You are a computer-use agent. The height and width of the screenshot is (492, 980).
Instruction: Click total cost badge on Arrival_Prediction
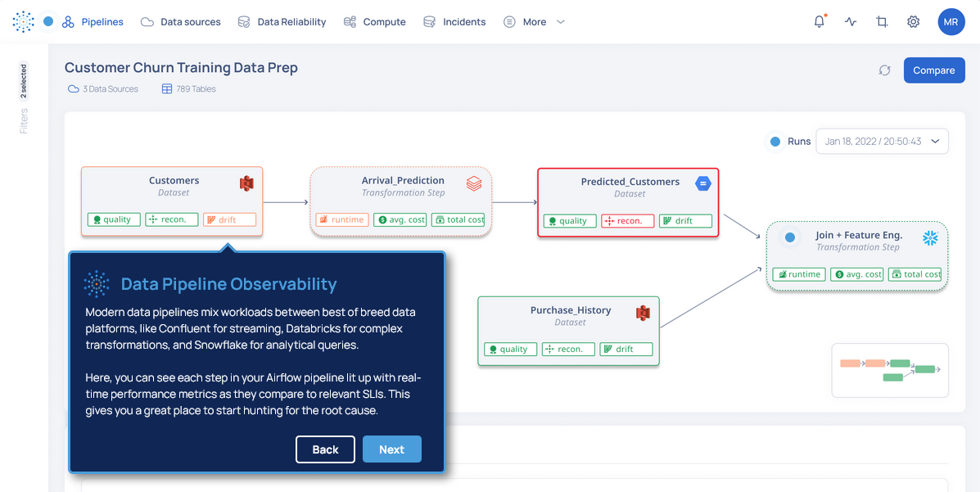click(x=458, y=219)
